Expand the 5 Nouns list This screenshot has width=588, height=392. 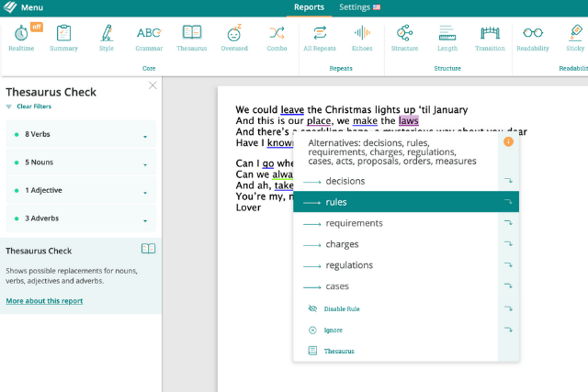pos(81,162)
